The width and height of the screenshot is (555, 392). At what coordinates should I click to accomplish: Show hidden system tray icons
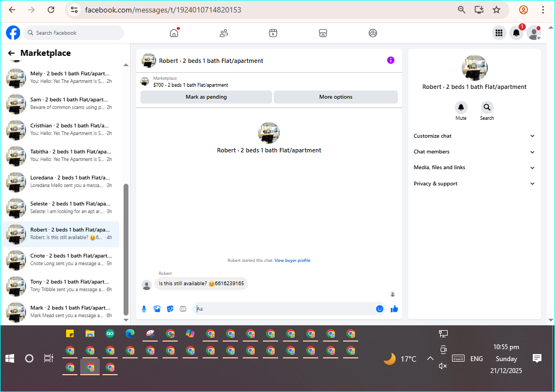pos(430,359)
